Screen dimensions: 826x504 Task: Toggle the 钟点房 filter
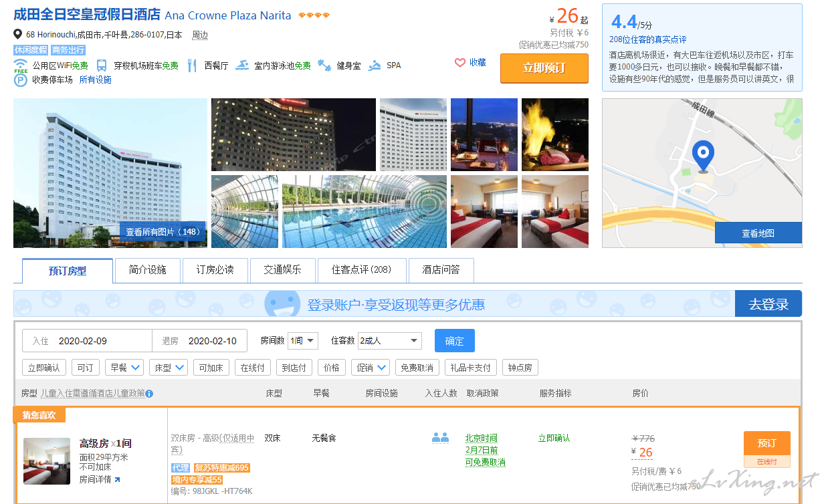[520, 368]
